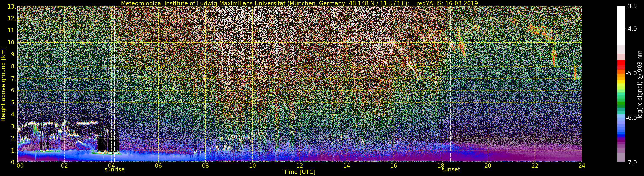Viewport: 644px width, 176px height.
Task: Click the '04' time tick label
Action: 111,166
